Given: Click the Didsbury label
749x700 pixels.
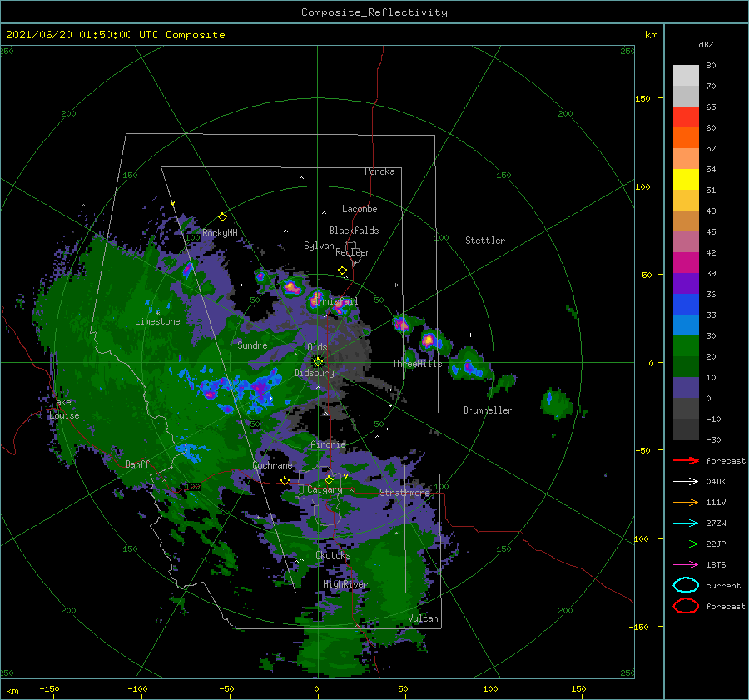Looking at the screenshot, I should pyautogui.click(x=315, y=373).
